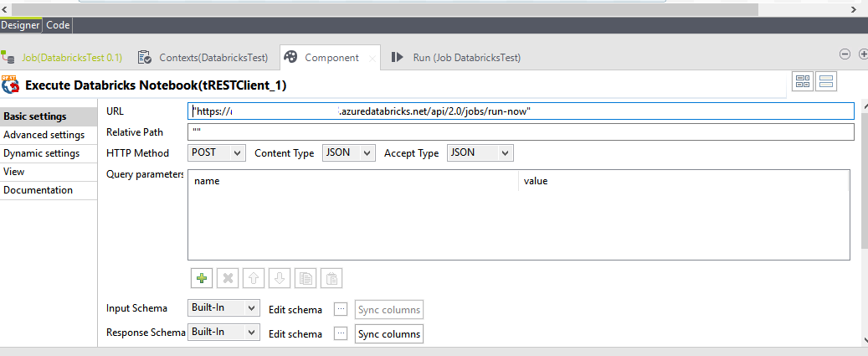Close the Component tab
The width and height of the screenshot is (868, 356).
click(x=372, y=58)
